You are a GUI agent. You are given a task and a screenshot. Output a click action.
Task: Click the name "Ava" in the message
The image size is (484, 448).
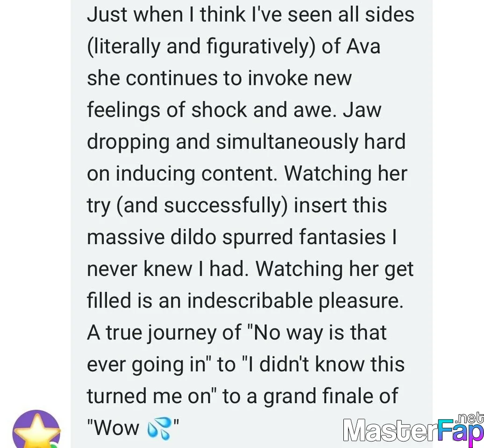pyautogui.click(x=363, y=47)
